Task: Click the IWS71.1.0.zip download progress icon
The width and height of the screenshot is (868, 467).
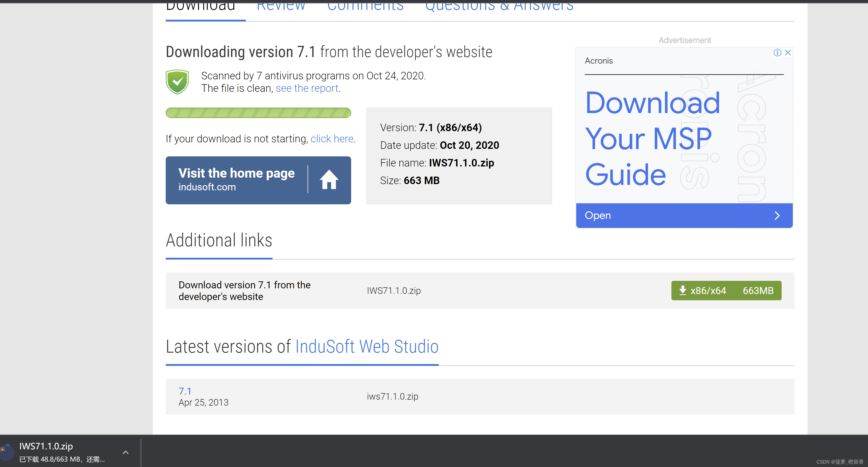Action: coord(6,452)
